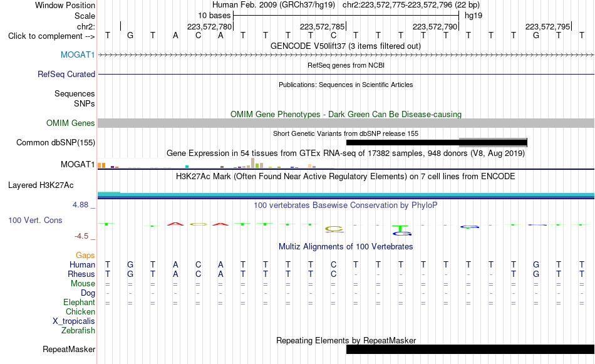Click the 'Click to complement -->' label
595x364 pixels.
51,36
